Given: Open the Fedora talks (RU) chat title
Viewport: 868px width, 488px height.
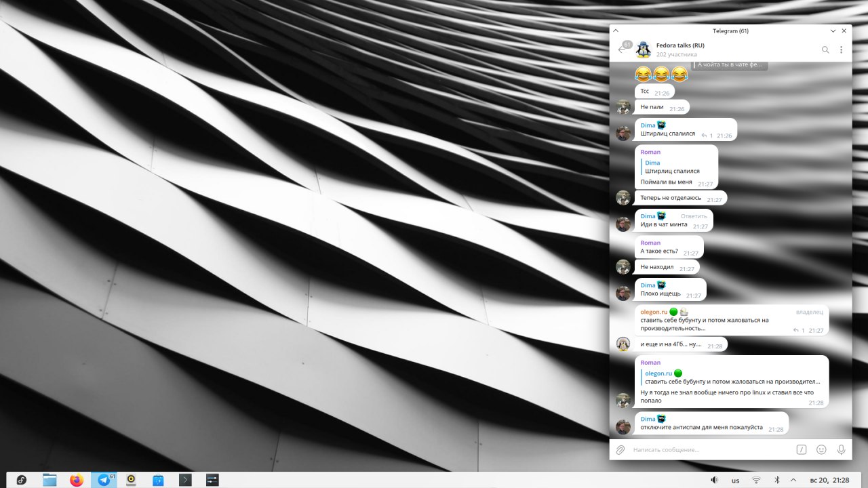Looking at the screenshot, I should click(680, 45).
